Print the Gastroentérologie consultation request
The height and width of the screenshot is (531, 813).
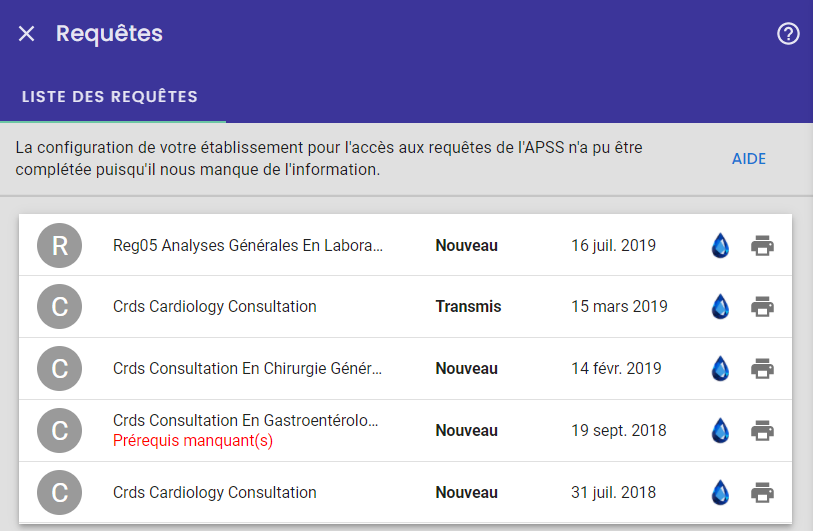tap(762, 430)
